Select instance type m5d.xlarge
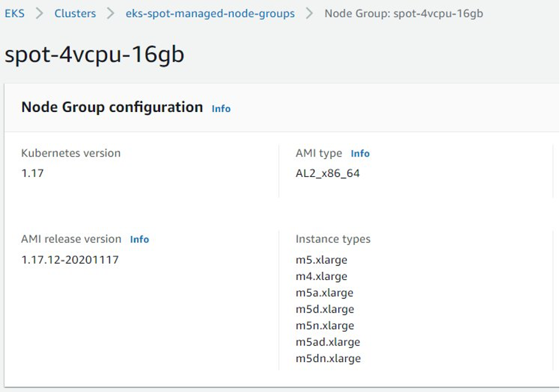Screen dimensions: 560x392 323,309
